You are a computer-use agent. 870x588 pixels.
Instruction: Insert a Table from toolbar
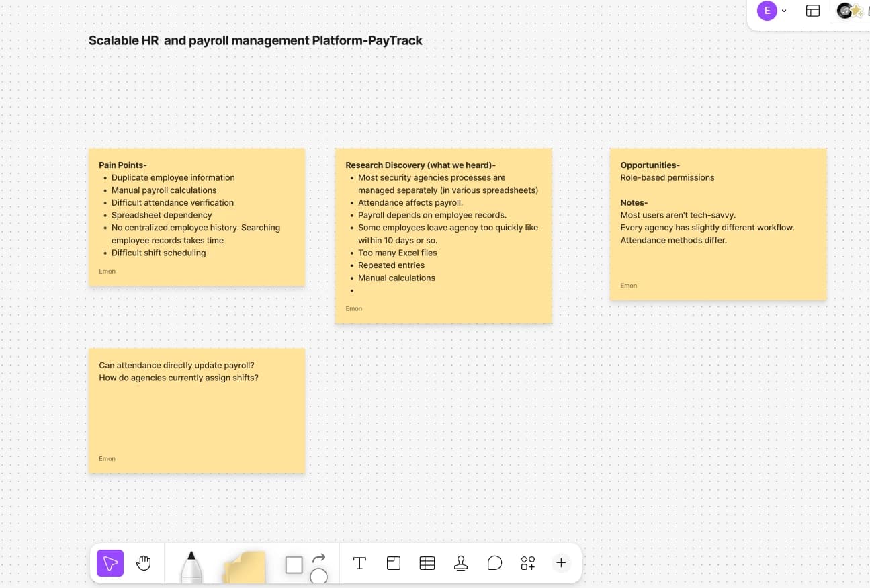click(427, 563)
